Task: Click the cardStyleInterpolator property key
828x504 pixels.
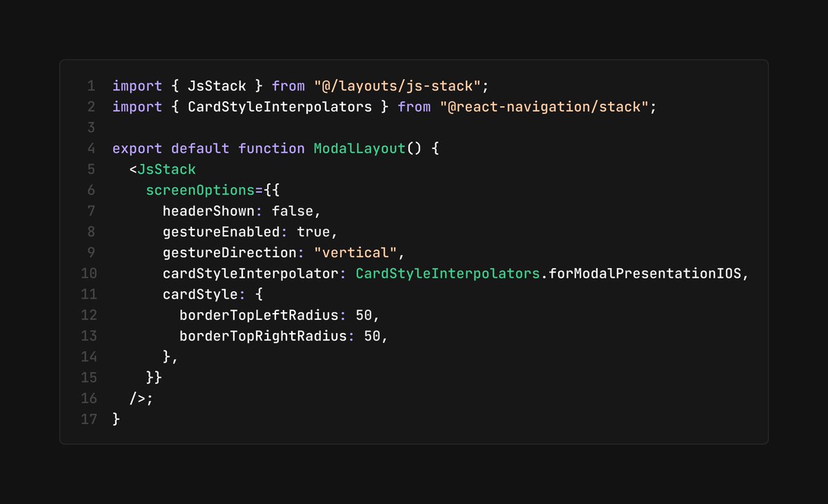Action: (250, 273)
